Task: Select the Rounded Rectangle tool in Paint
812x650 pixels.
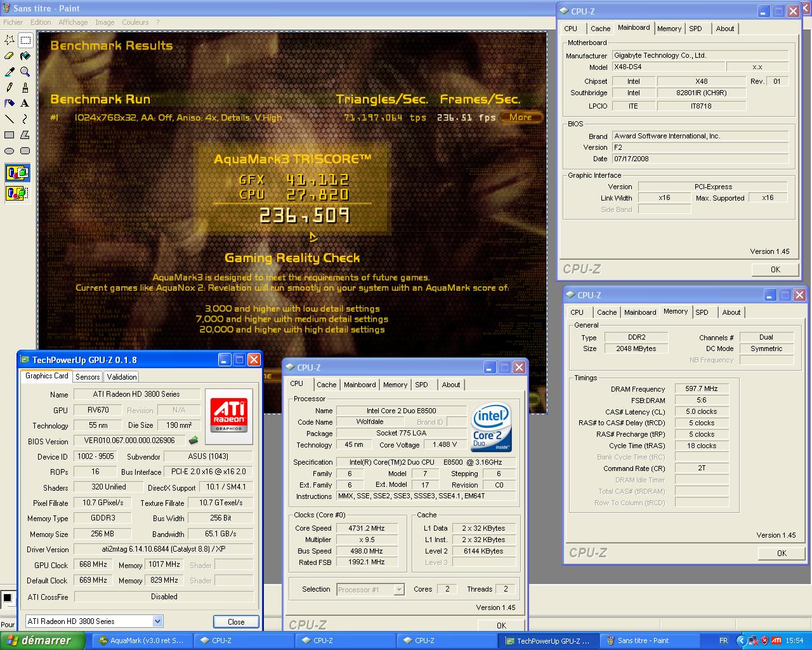Action: 25,151
